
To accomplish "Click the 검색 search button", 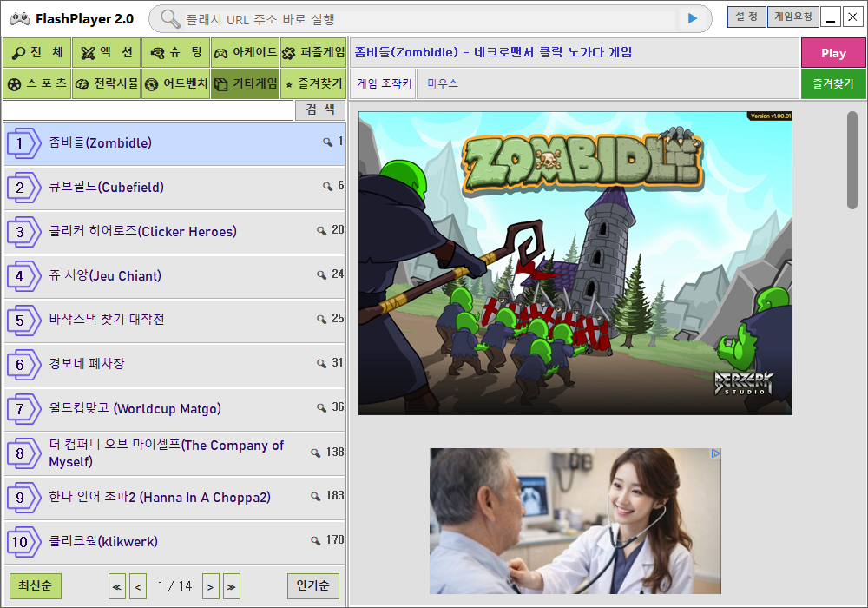I will 320,109.
